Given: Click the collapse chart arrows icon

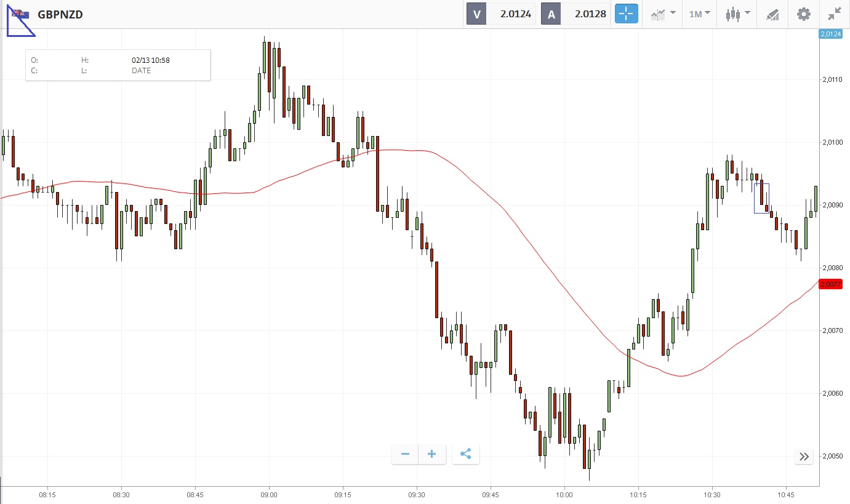Looking at the screenshot, I should pos(835,14).
